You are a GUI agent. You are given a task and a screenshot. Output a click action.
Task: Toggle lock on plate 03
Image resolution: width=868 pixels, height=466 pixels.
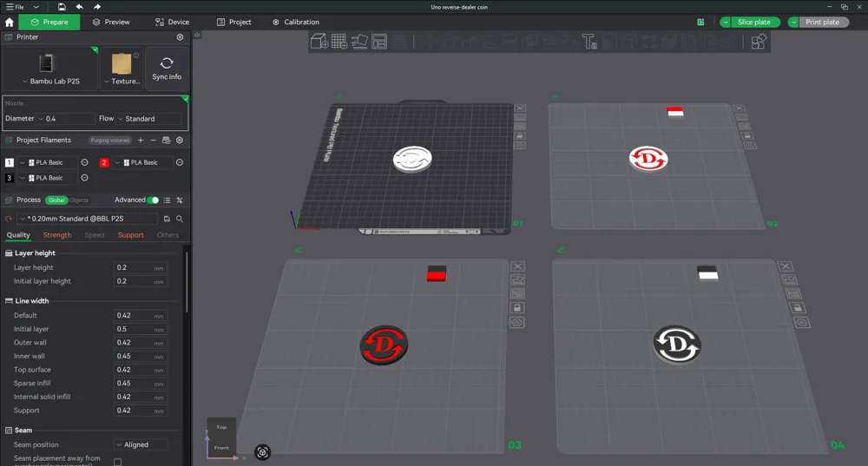[517, 308]
